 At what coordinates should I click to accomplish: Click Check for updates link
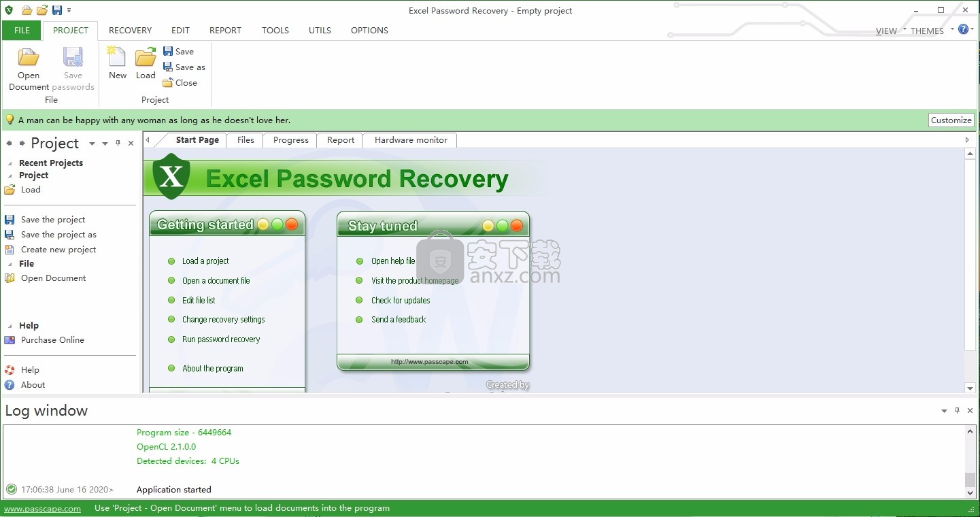401,301
